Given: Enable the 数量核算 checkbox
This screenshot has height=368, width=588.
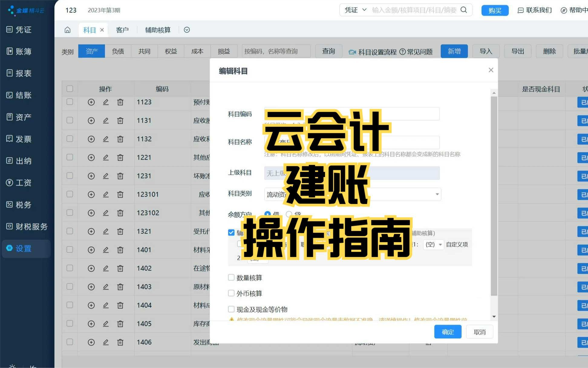Looking at the screenshot, I should pyautogui.click(x=231, y=277).
